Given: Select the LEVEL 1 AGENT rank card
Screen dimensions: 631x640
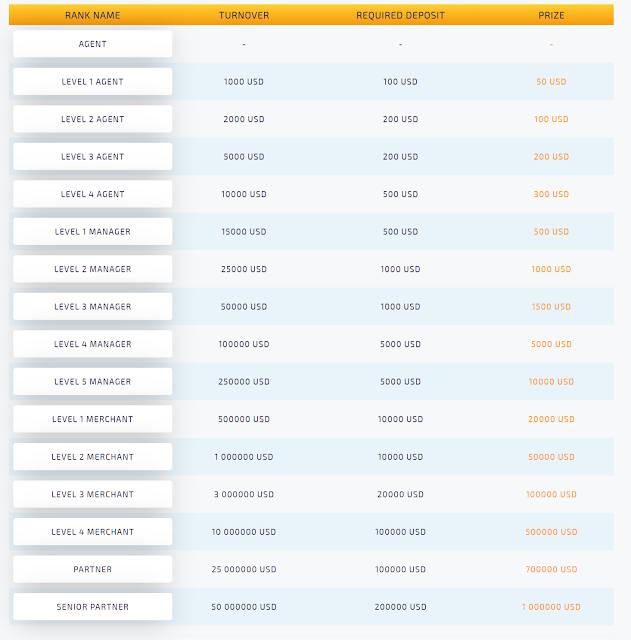Looking at the screenshot, I should [x=93, y=81].
